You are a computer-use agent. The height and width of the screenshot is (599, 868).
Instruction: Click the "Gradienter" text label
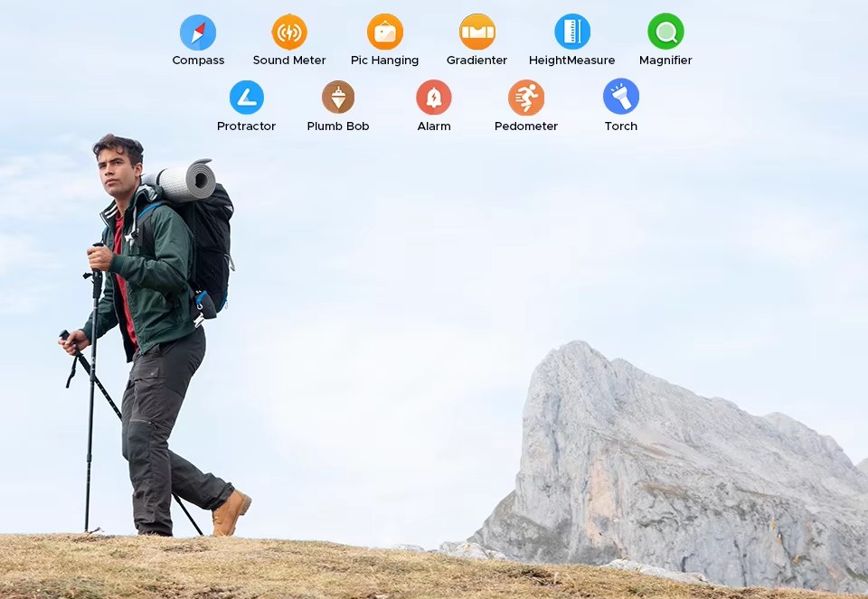pyautogui.click(x=476, y=61)
